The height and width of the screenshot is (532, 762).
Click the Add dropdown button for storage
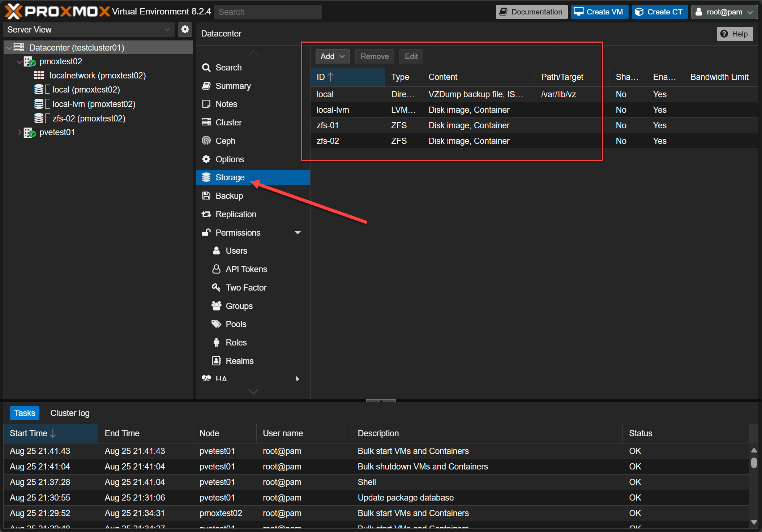click(x=330, y=56)
